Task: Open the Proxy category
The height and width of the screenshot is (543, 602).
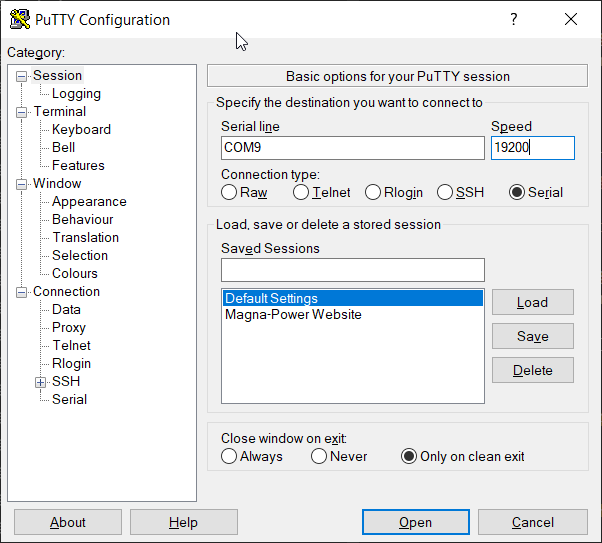Action: [69, 328]
